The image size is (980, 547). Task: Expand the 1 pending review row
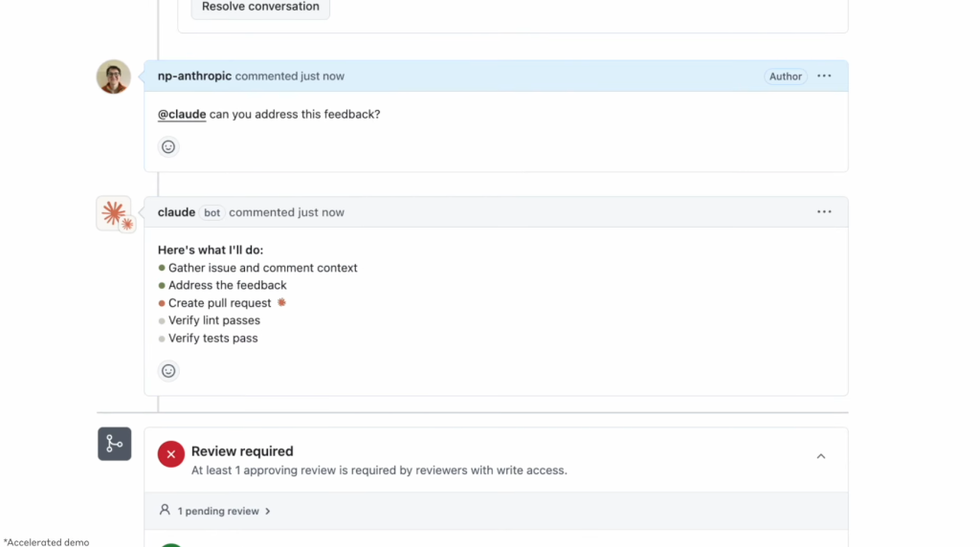pyautogui.click(x=497, y=511)
